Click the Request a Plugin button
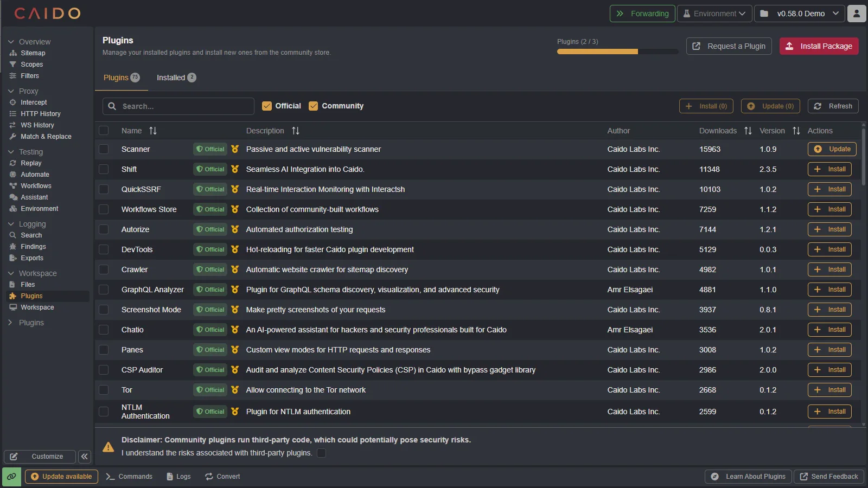868x488 pixels. tap(729, 46)
